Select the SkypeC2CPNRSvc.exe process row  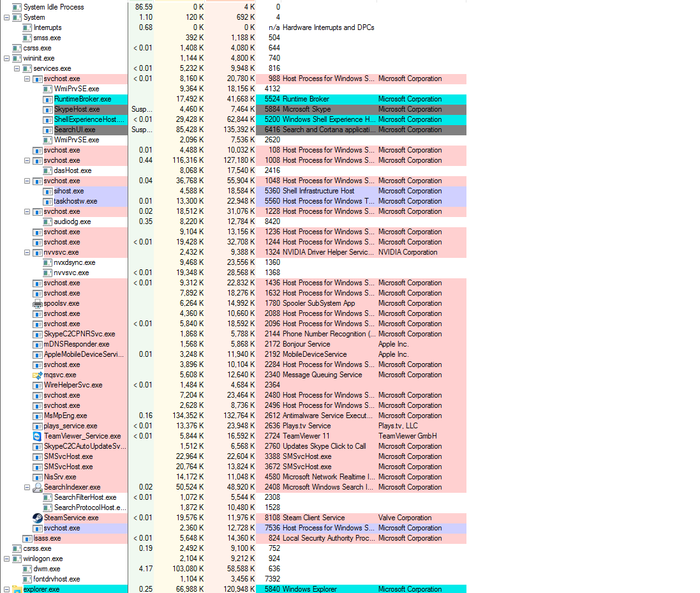(x=234, y=334)
